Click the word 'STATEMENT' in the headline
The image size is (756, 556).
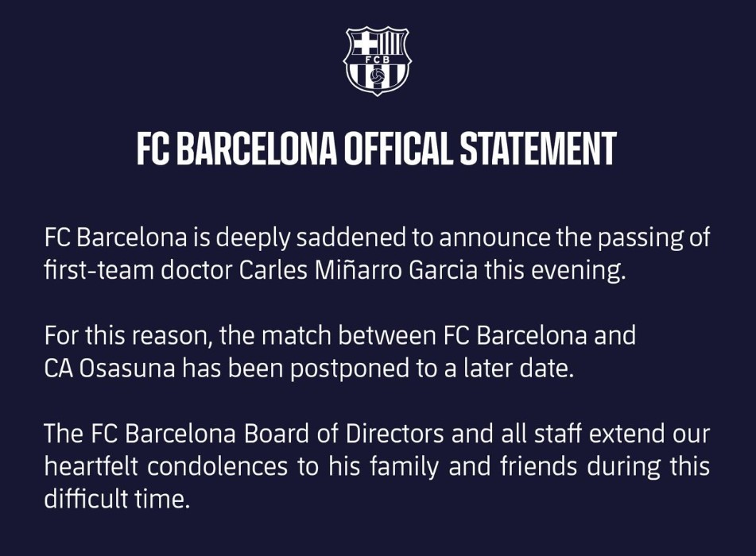tap(538, 149)
